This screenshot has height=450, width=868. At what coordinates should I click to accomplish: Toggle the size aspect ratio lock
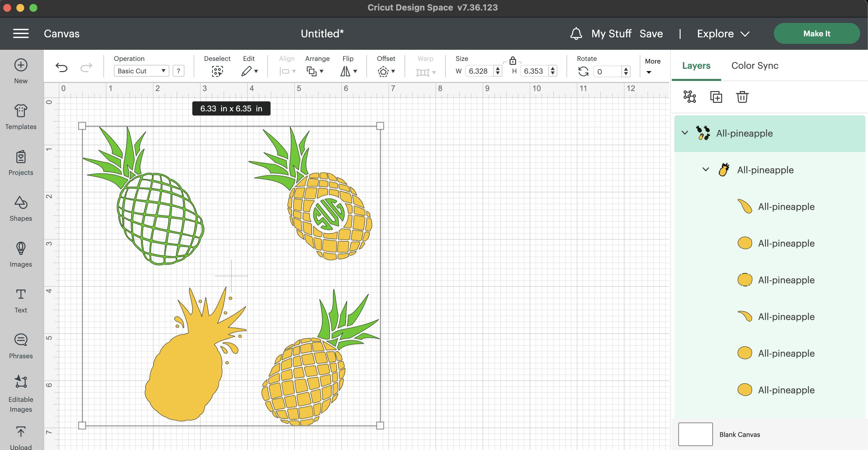[512, 61]
